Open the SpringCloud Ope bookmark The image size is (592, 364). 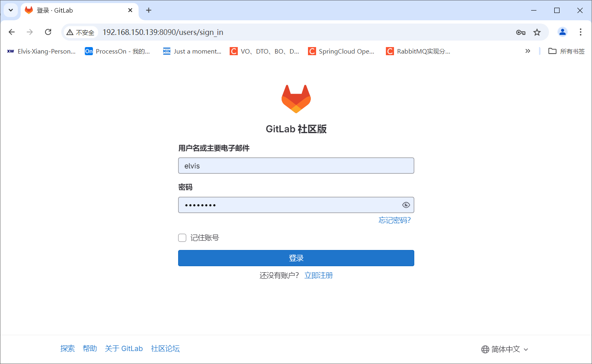pos(341,51)
